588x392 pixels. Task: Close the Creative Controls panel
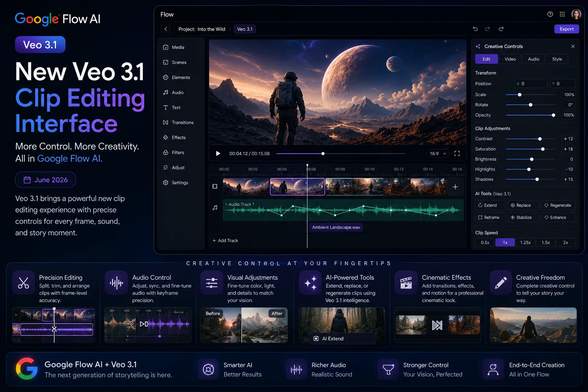tap(573, 46)
